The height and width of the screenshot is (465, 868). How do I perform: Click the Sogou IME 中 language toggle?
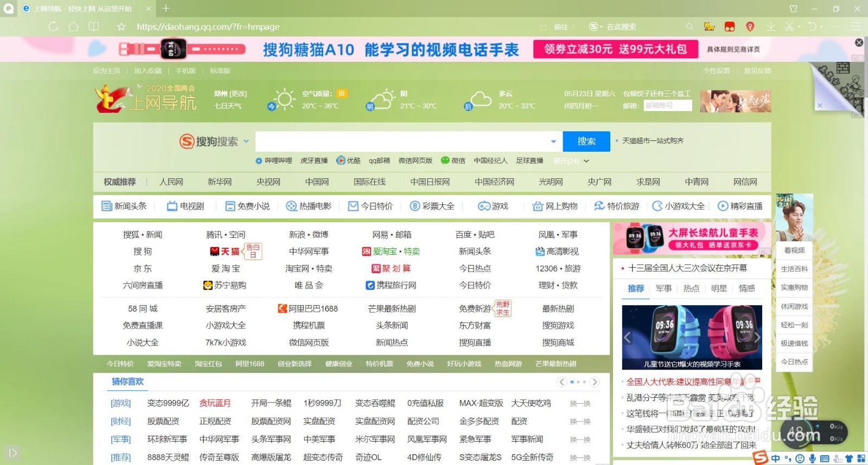pos(775,458)
